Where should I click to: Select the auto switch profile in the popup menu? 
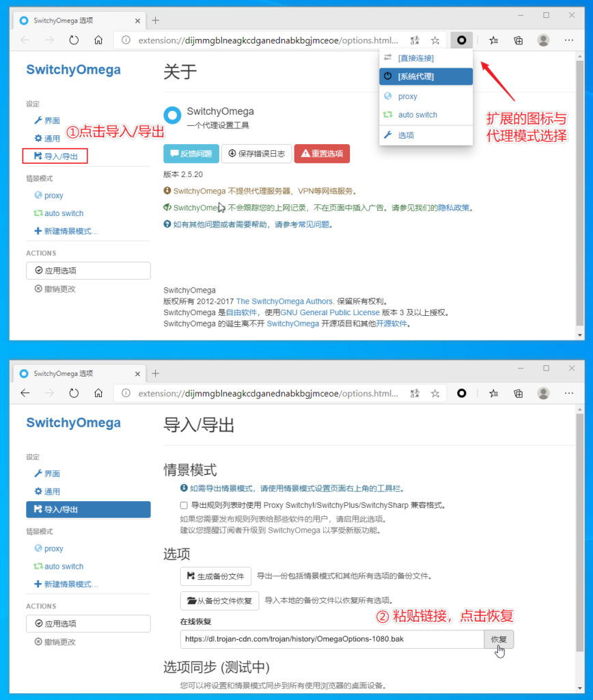pos(417,115)
